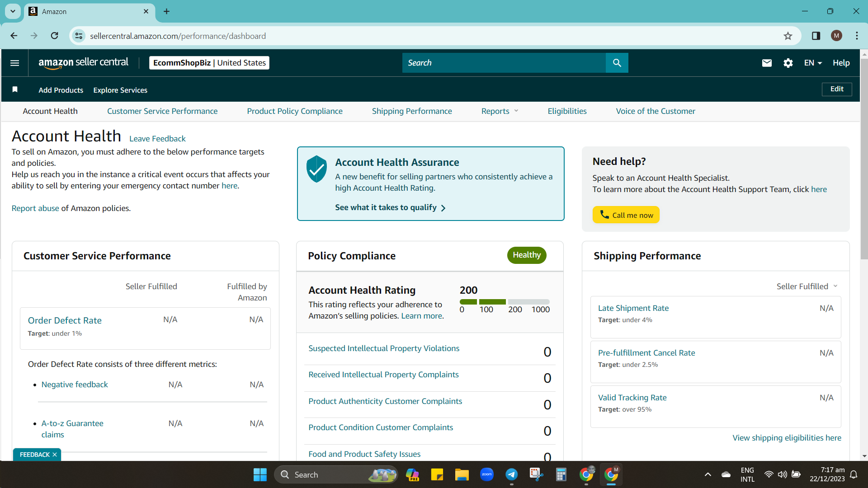Open Received Intellectual Property Complaints link
This screenshot has height=488, width=868.
(383, 375)
